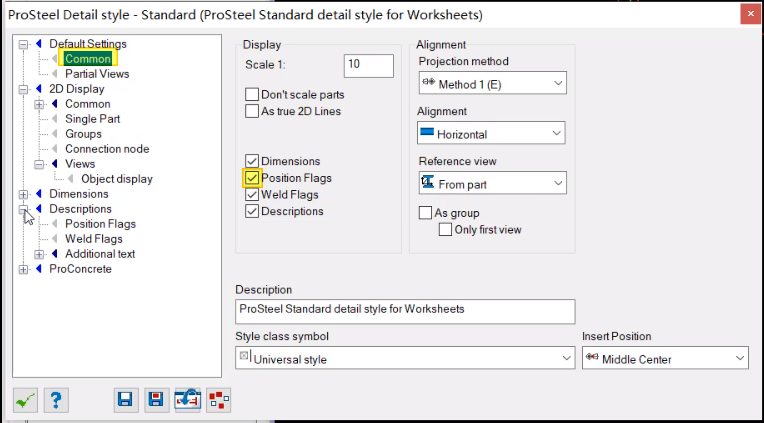Select the ProConcrete tree item label
764x423 pixels.
(80, 269)
